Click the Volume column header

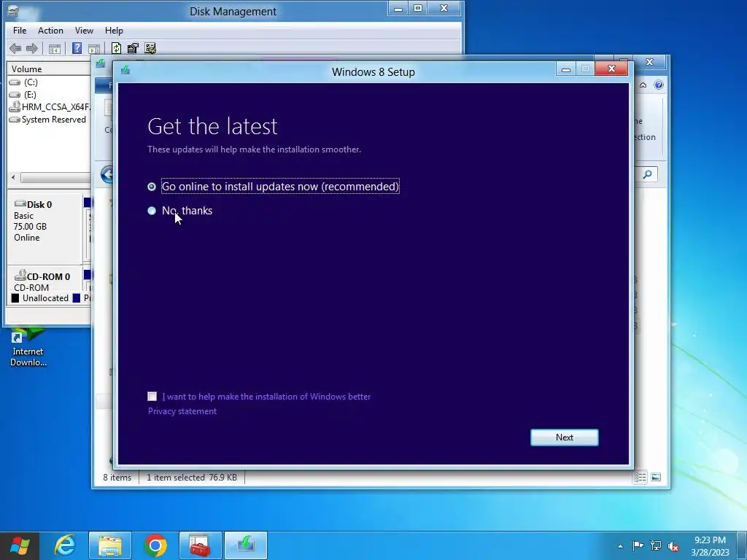click(49, 69)
